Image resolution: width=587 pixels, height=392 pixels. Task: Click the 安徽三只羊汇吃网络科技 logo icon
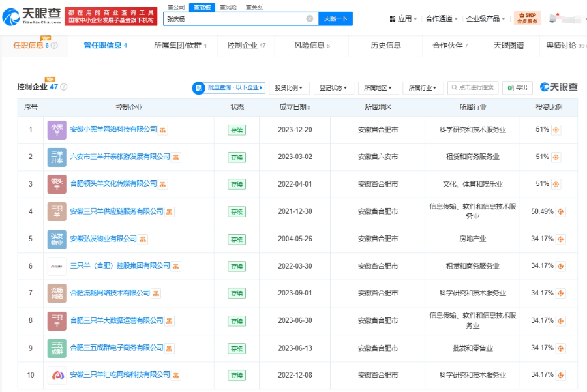[57, 375]
